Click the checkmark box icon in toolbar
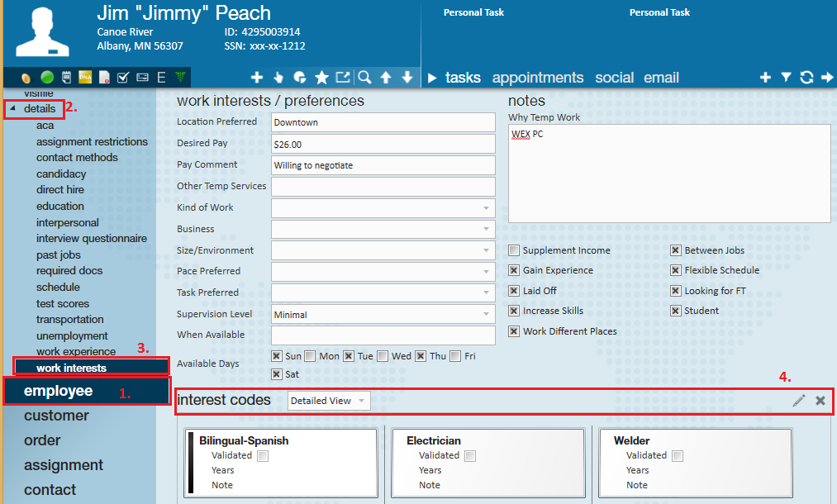 [x=123, y=78]
